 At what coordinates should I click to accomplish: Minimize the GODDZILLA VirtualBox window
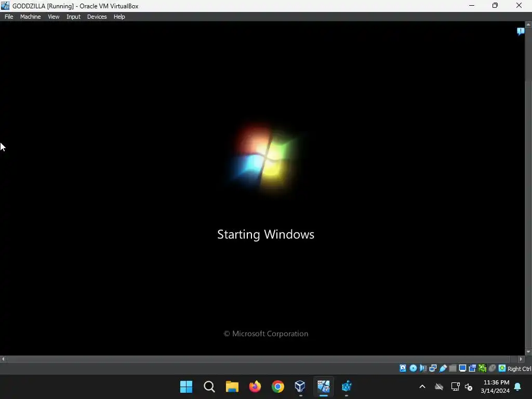[472, 6]
